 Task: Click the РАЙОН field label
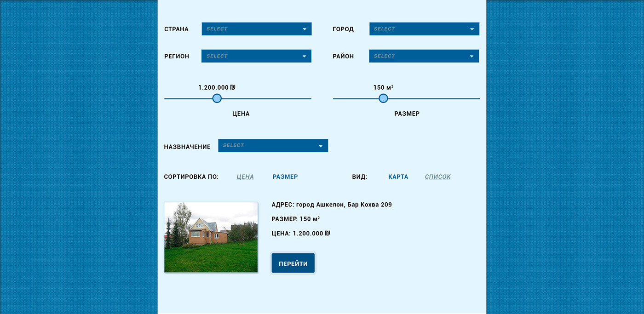tap(343, 57)
